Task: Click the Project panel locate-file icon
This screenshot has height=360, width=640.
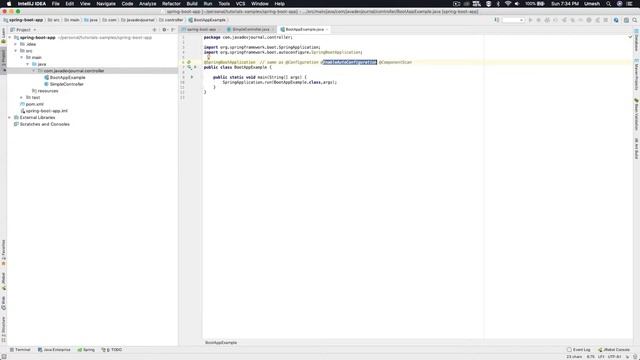Action: click(x=154, y=30)
